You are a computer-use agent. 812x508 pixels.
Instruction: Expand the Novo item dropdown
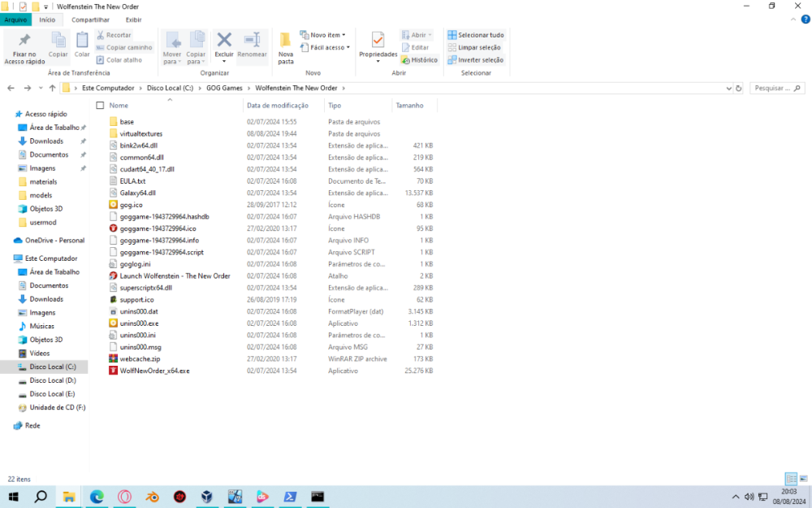tap(323, 35)
